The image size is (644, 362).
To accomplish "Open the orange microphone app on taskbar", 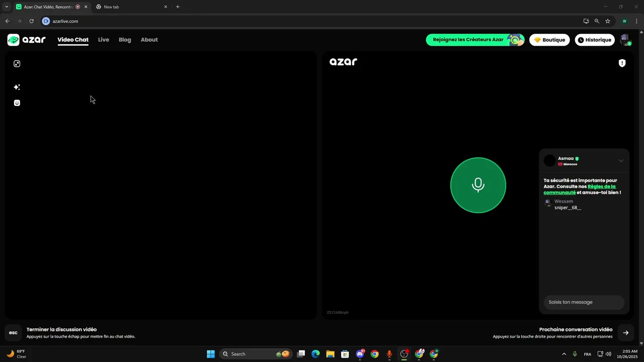I will (x=389, y=354).
